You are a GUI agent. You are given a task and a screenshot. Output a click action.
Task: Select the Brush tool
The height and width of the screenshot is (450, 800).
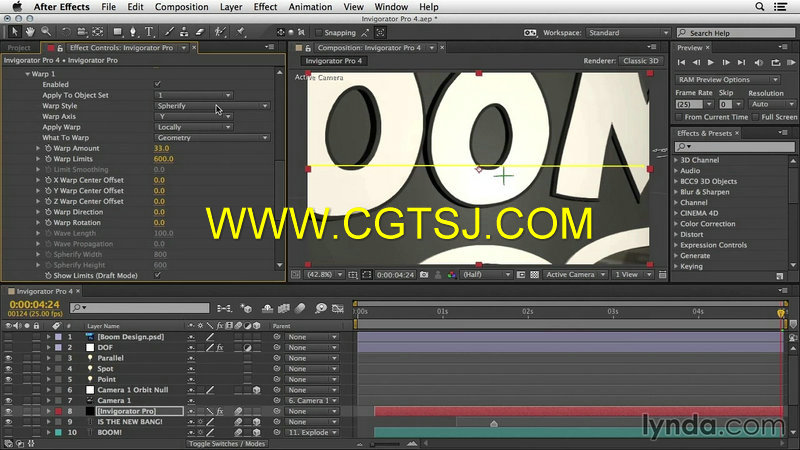click(169, 32)
